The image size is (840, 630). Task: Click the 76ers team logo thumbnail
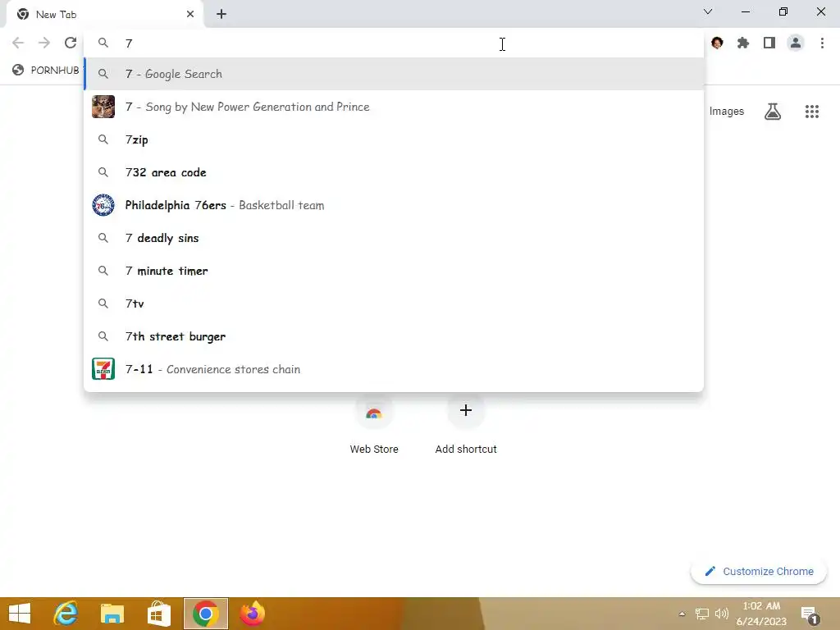point(103,205)
